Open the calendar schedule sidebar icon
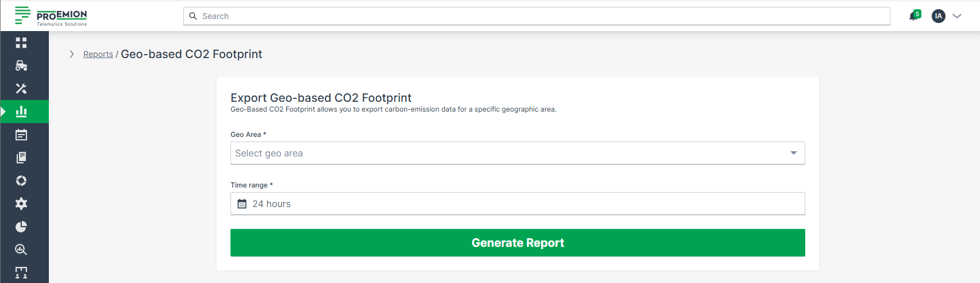Screen dimensions: 980x283 click(21, 135)
